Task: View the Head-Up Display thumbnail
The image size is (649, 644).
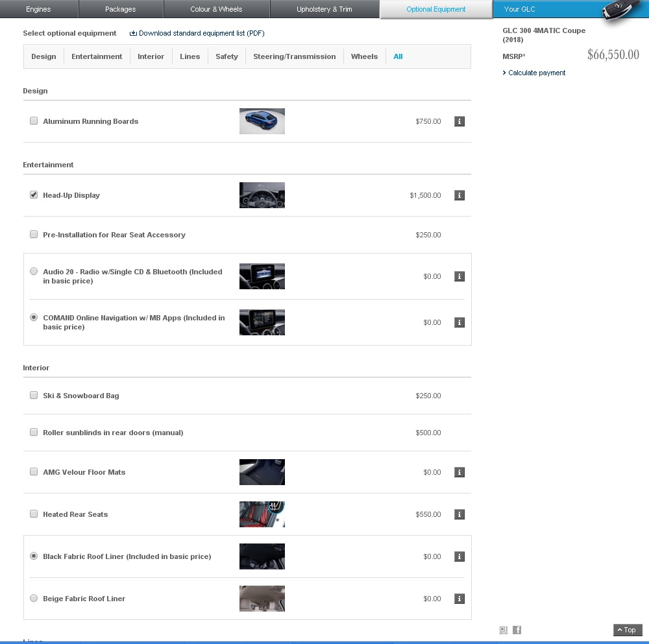Action: coord(262,195)
